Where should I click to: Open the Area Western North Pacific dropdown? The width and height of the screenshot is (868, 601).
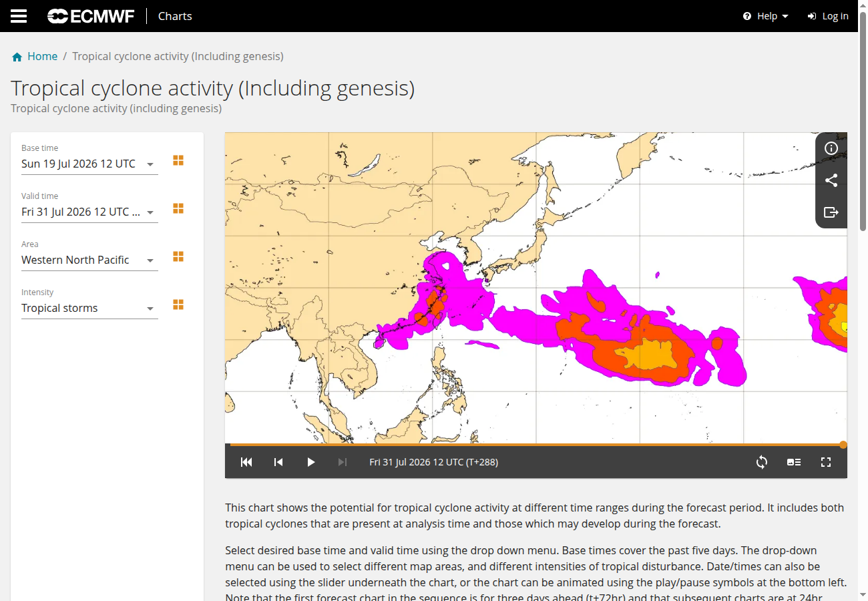(x=89, y=260)
